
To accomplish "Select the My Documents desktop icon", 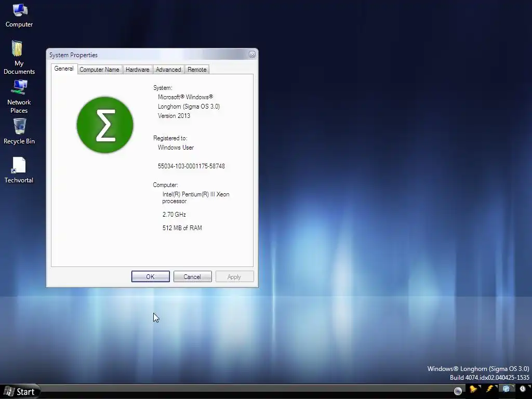I will point(19,57).
